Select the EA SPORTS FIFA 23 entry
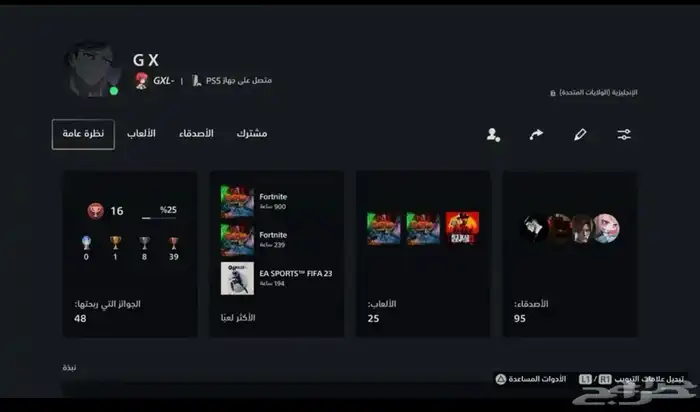 [x=277, y=278]
